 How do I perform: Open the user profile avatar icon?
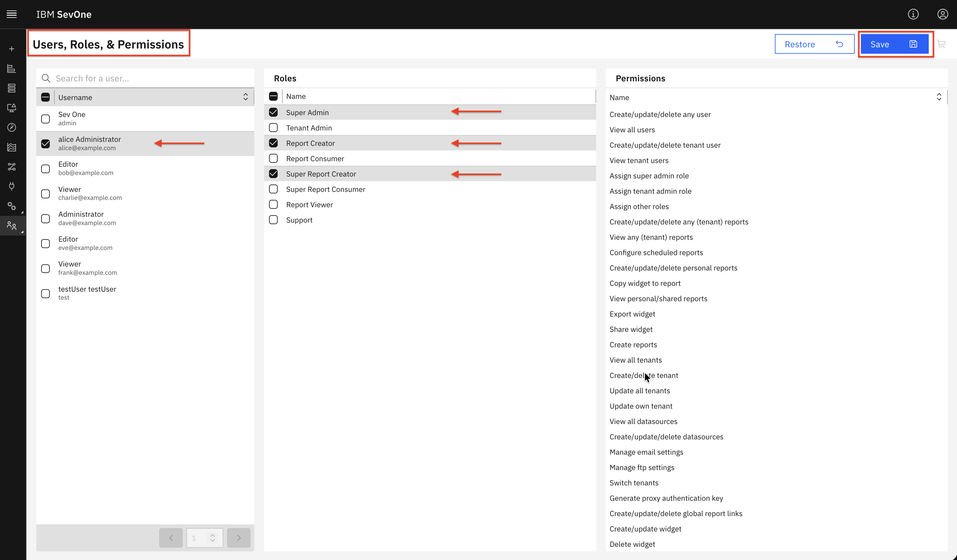(x=943, y=14)
